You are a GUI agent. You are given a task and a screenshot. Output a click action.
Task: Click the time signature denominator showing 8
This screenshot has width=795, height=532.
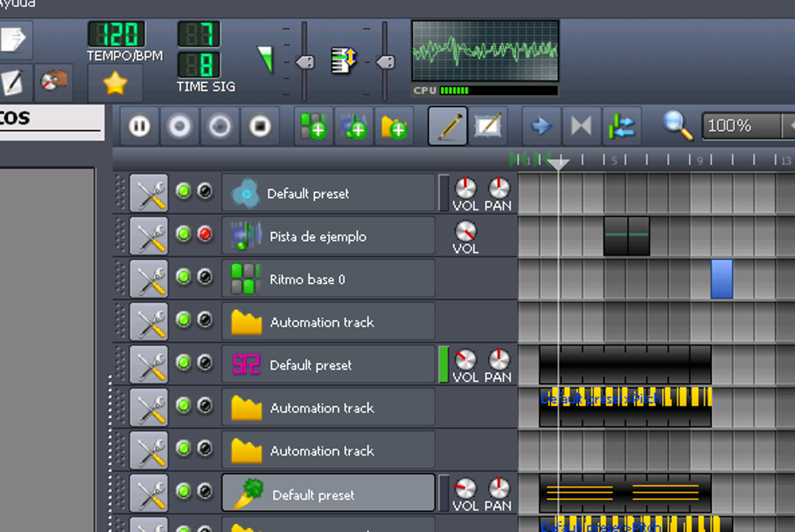pos(199,65)
